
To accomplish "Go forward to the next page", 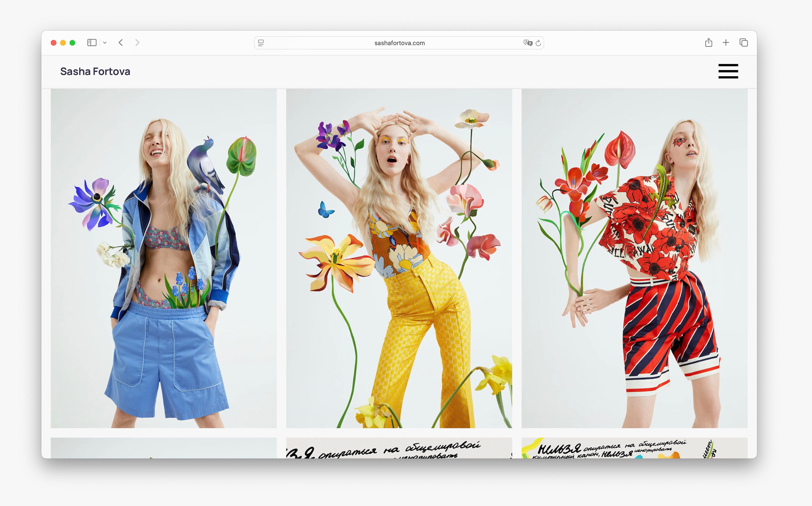I will pos(137,42).
